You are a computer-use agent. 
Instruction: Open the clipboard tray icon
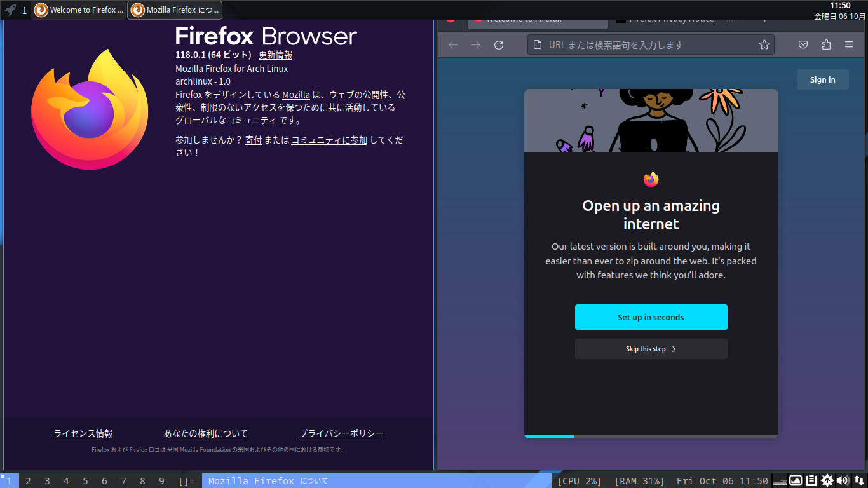pyautogui.click(x=811, y=480)
